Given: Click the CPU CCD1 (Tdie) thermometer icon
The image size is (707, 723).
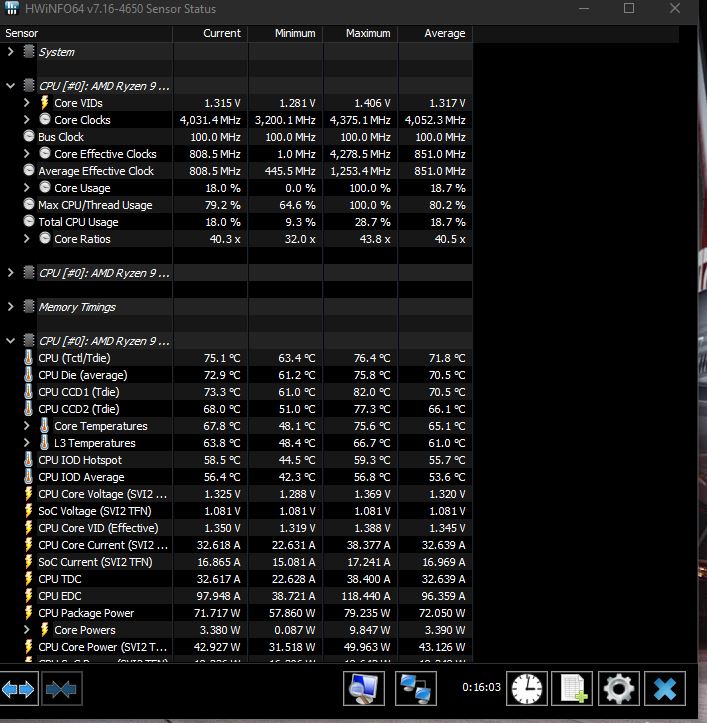Looking at the screenshot, I should pyautogui.click(x=29, y=392).
